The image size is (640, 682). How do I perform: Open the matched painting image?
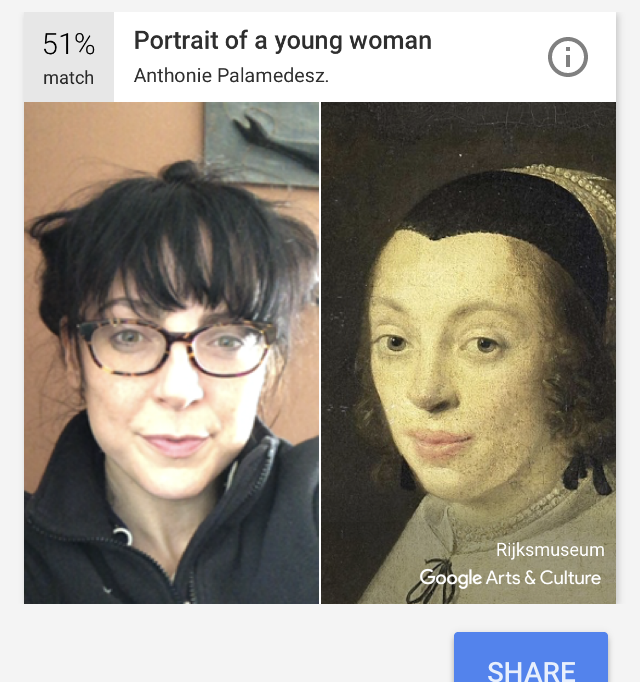tap(469, 353)
